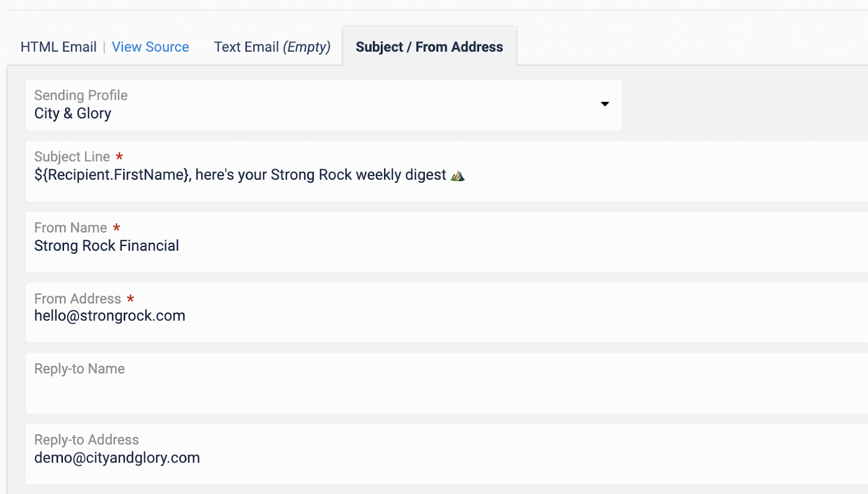Switch to the Text Email (Empty) tab
This screenshot has height=494, width=868.
(x=272, y=47)
